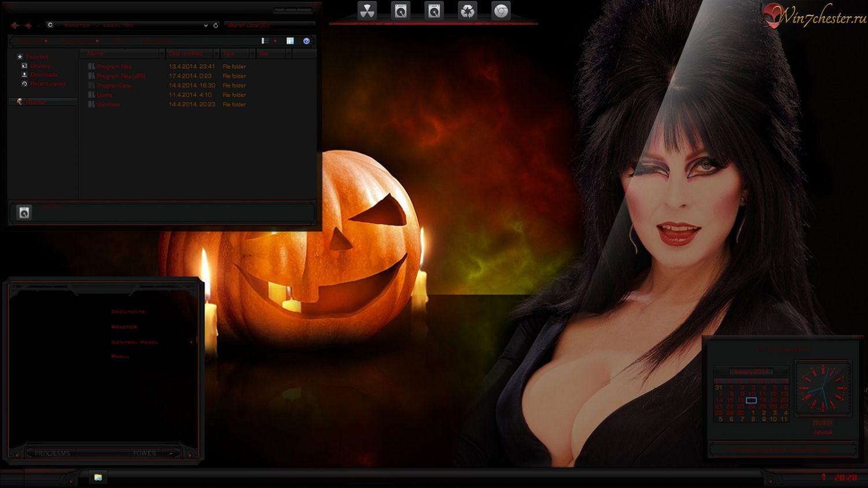Click day 31 in the calendar gadget
The width and height of the screenshot is (868, 488).
point(719,388)
